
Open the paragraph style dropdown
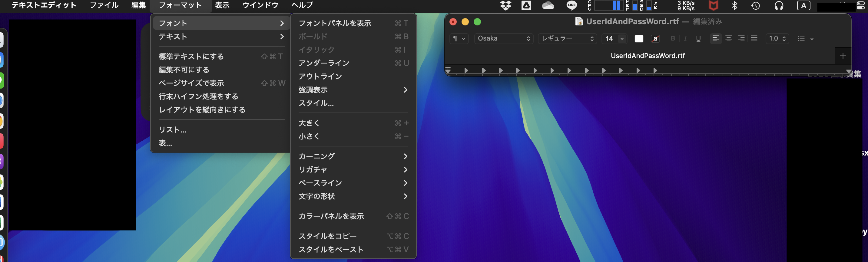(x=459, y=39)
